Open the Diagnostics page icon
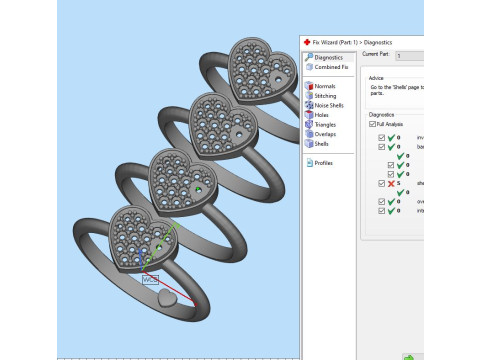Screen dimensions: 480x360 309,57
